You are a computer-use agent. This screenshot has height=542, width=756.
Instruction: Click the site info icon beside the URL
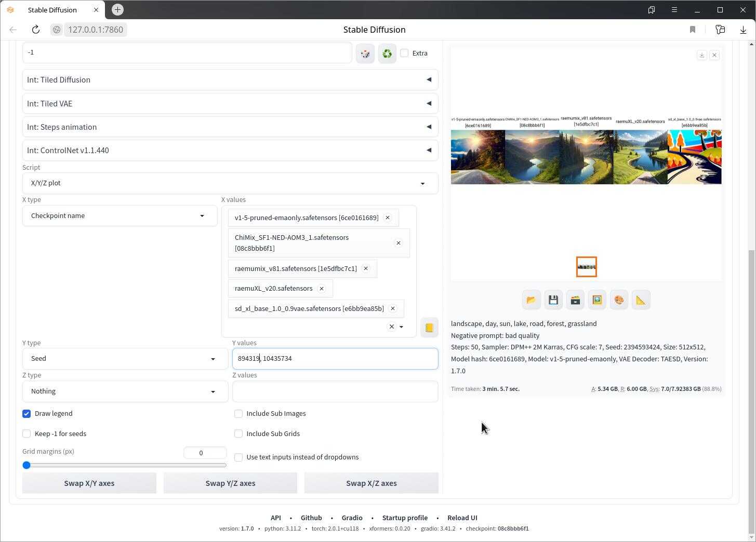pos(57,30)
